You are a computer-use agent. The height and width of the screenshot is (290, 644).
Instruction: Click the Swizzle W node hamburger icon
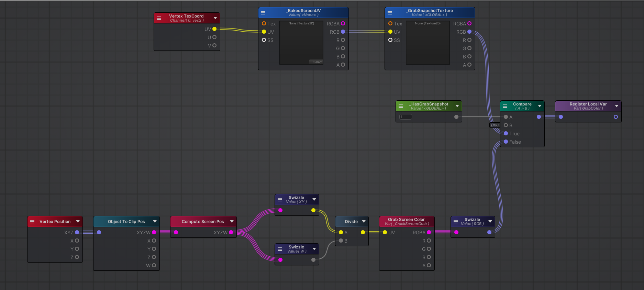[280, 249]
